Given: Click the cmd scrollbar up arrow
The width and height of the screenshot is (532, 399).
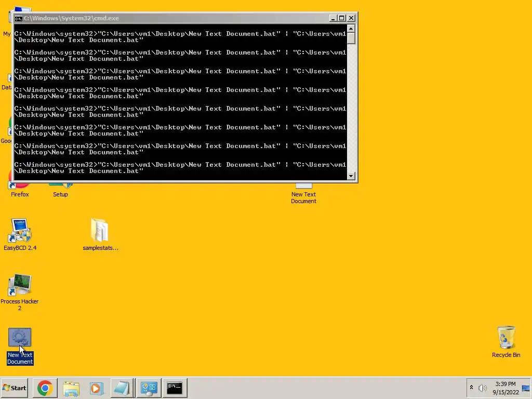Looking at the screenshot, I should tap(351, 29).
